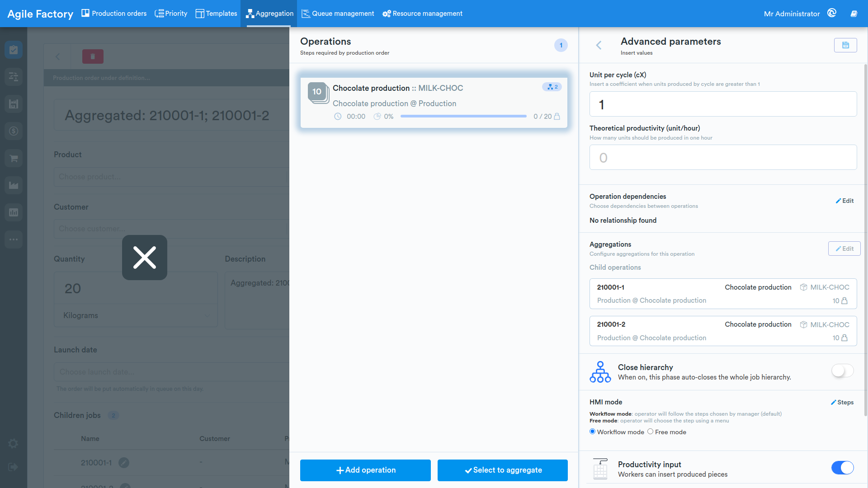
Task: Open Queue management in the top bar
Action: [338, 14]
